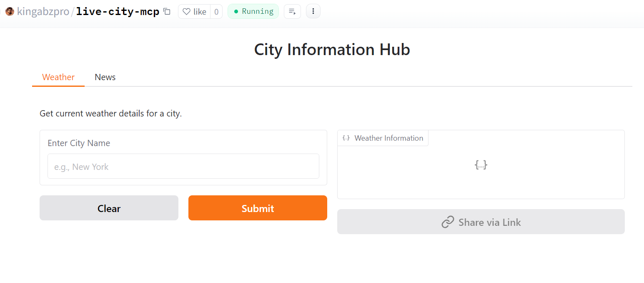Focus the Enter City Name input field

(183, 166)
